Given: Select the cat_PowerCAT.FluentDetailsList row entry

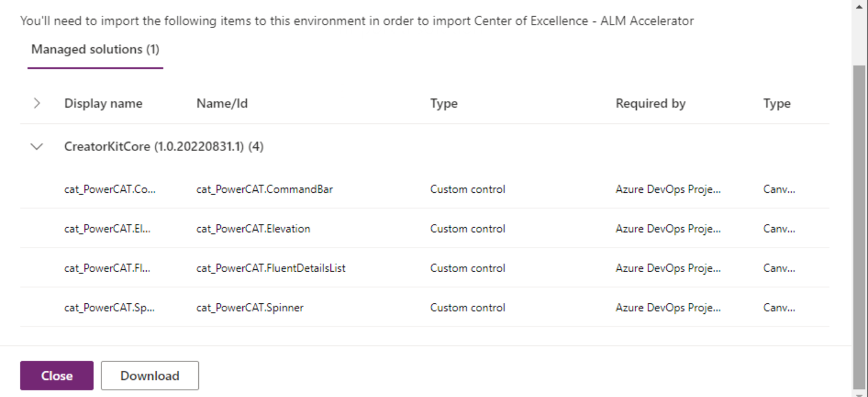Looking at the screenshot, I should 271,268.
